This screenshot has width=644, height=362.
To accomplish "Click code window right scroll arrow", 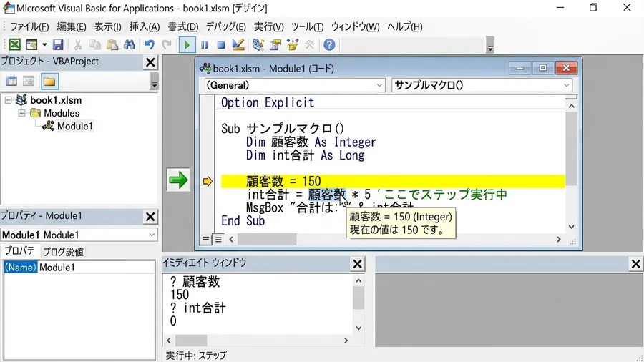I will click(559, 239).
